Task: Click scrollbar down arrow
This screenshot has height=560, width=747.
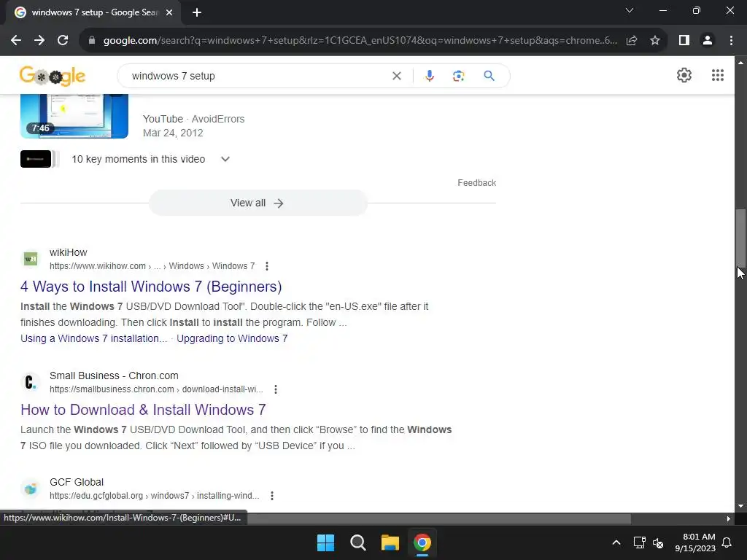Action: pos(740,506)
